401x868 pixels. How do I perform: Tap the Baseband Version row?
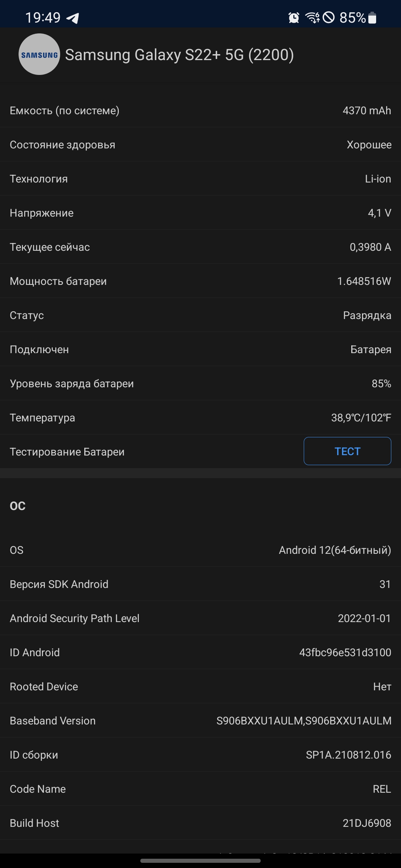point(200,721)
